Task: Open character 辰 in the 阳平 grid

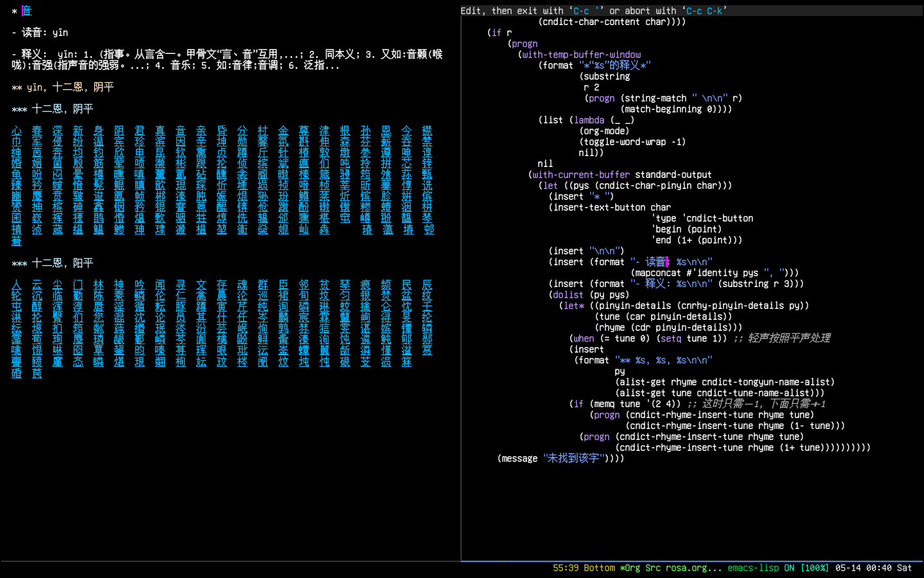Action: (427, 285)
